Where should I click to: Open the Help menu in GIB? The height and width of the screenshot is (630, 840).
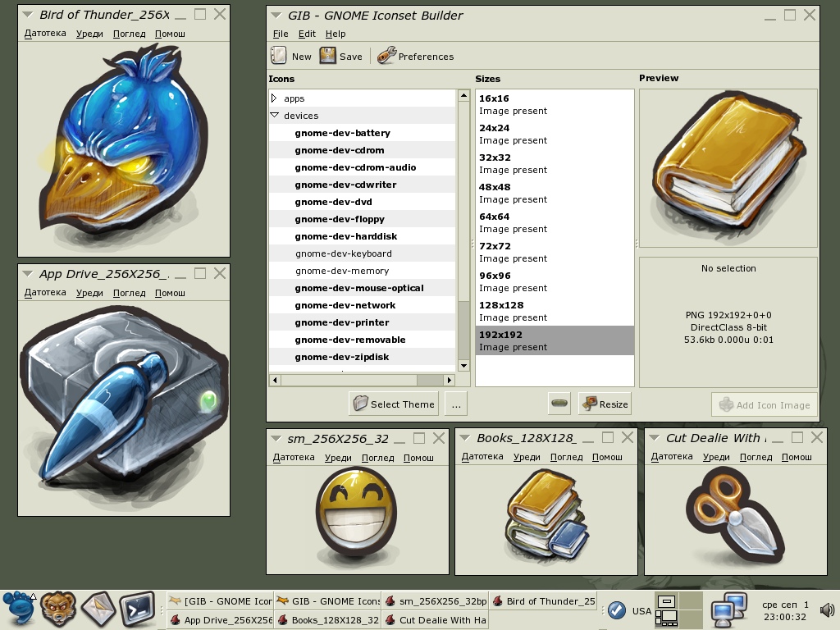336,34
